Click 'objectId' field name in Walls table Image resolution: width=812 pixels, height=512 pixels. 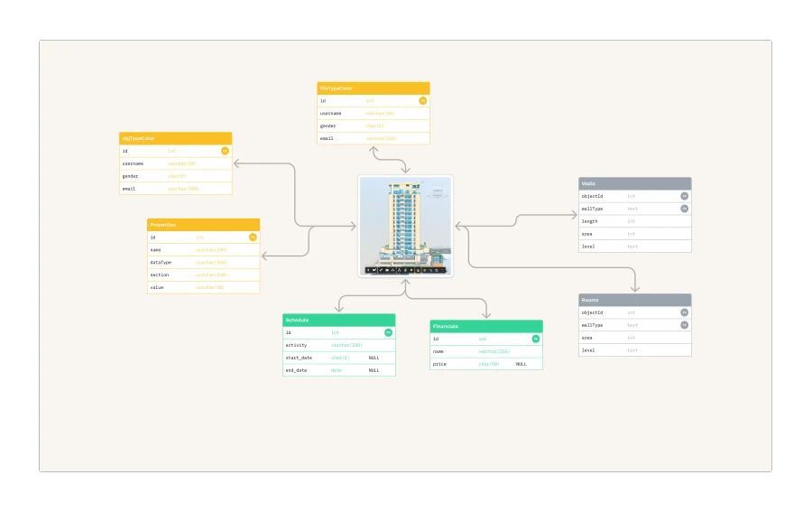point(592,196)
